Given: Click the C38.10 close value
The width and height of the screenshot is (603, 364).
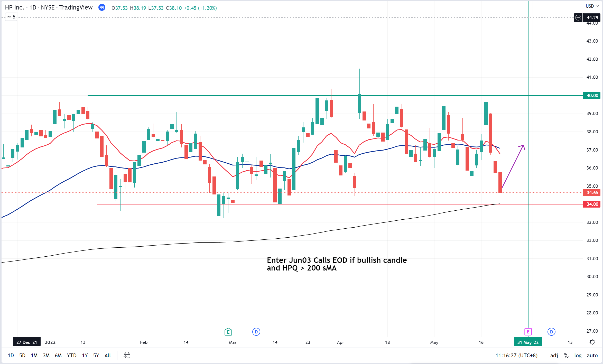Looking at the screenshot, I should (x=174, y=8).
